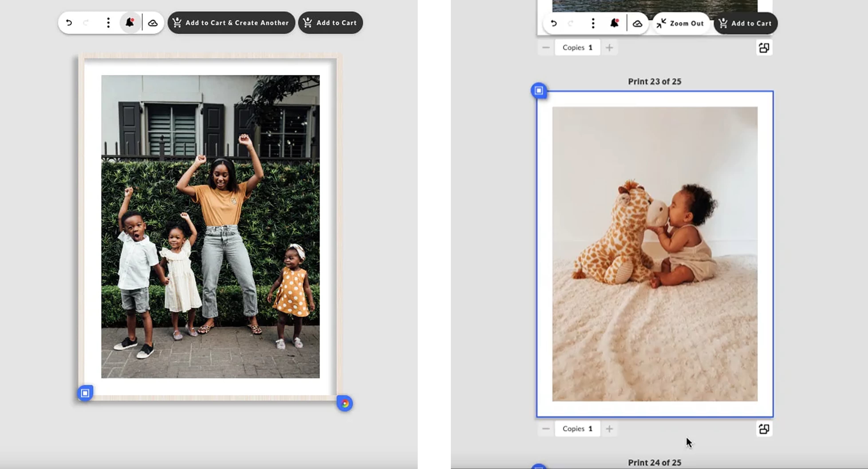This screenshot has width=868, height=469.
Task: Open three-dot more options in left toolbar
Action: click(x=108, y=23)
